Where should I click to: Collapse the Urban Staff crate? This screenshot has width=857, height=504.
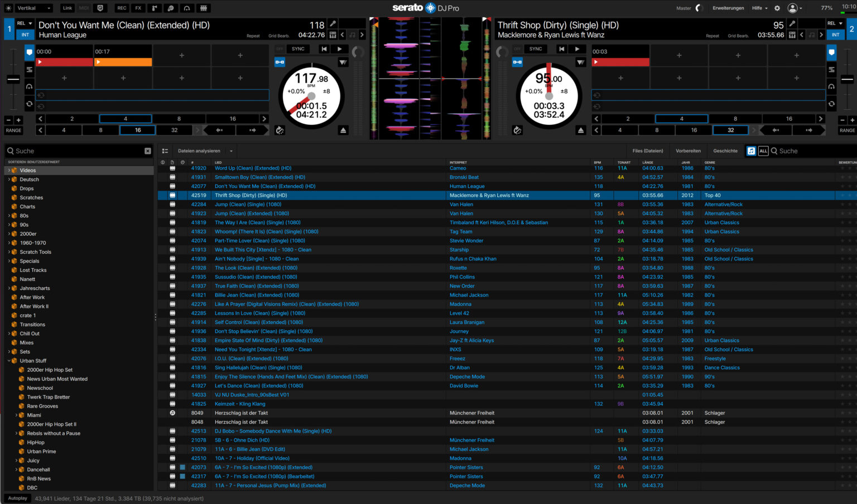pos(9,361)
